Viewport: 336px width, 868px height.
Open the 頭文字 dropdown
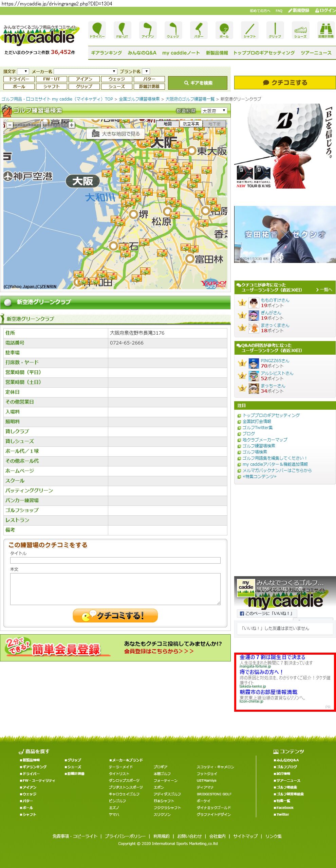[23, 71]
